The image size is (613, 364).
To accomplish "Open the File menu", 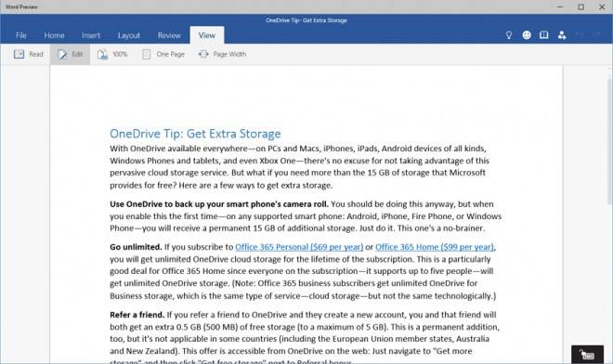I will point(21,35).
